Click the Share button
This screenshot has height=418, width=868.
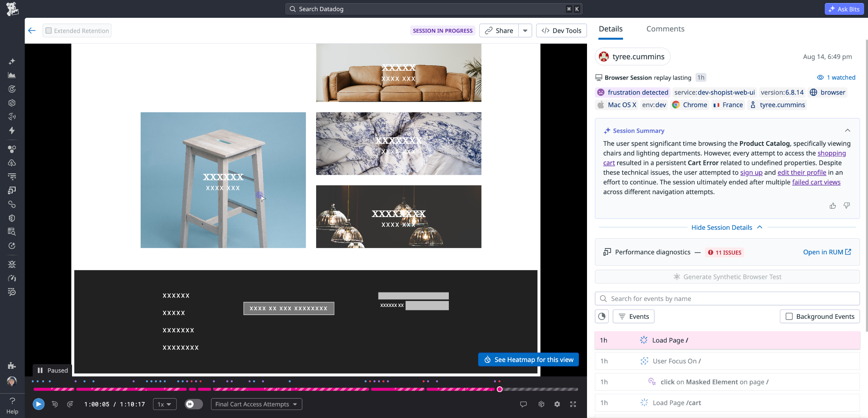click(x=499, y=31)
